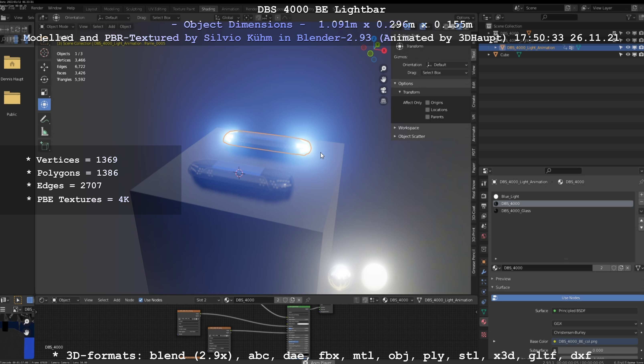
Task: Open the Object properties tab
Action: coord(484,262)
